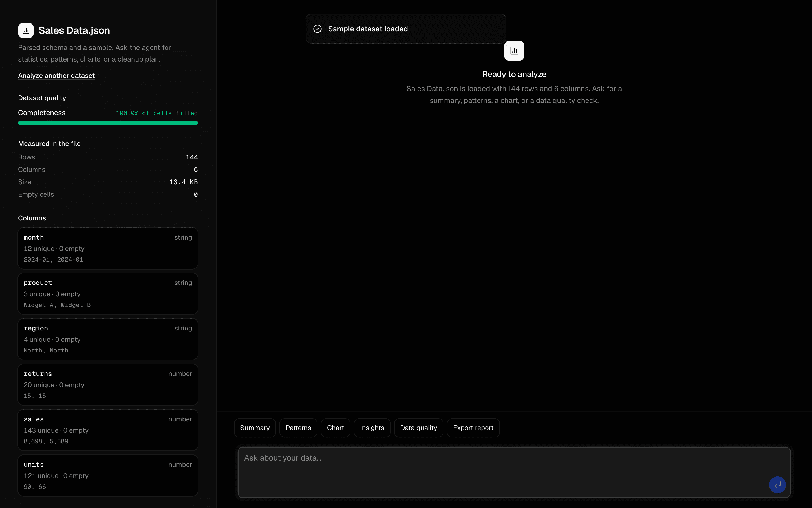Select the units column card
This screenshot has width=812, height=508.
point(108,475)
